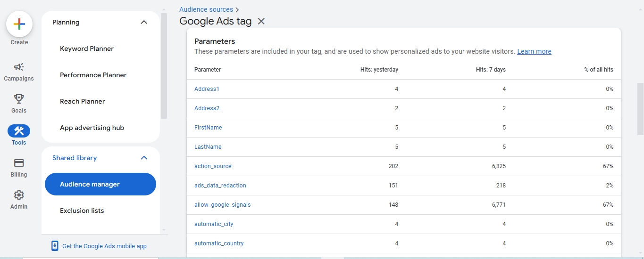Viewport: 644px width, 259px height.
Task: Select Audience manager
Action: click(x=100, y=184)
